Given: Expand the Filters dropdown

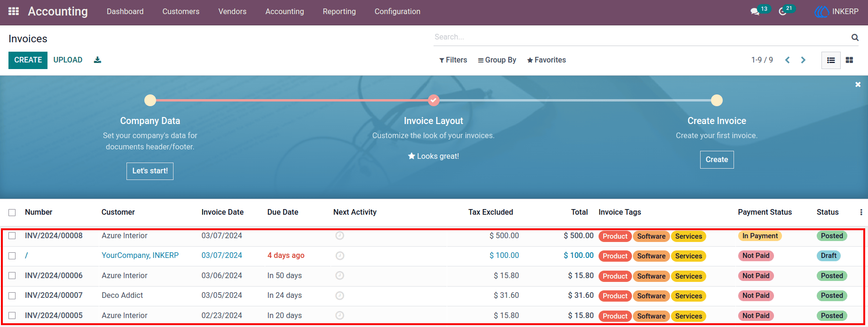Looking at the screenshot, I should tap(453, 60).
